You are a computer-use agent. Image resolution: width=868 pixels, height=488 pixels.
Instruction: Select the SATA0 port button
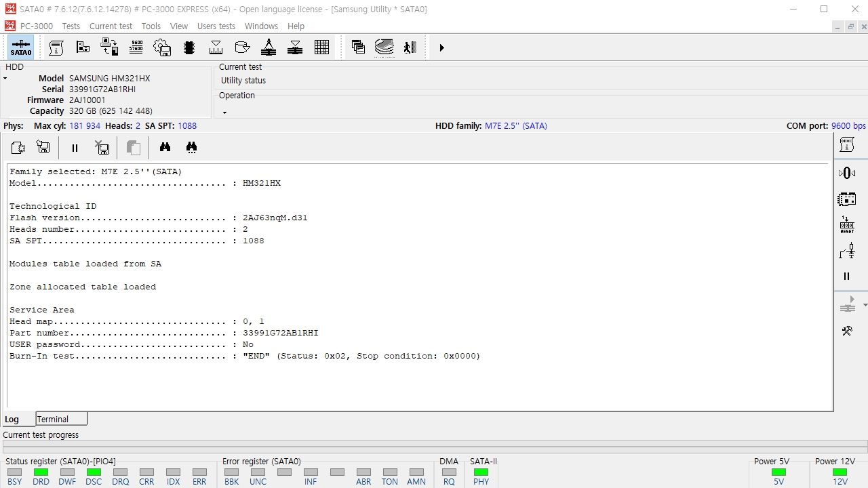(x=21, y=48)
